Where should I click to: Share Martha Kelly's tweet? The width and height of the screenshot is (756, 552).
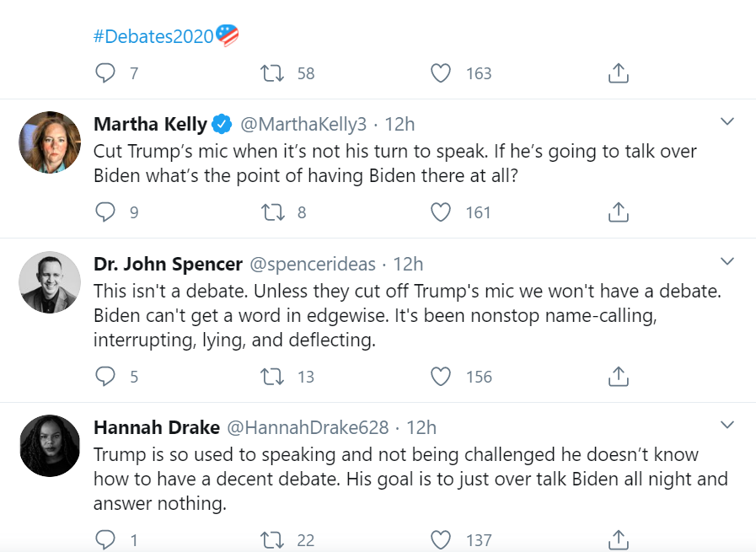(619, 212)
